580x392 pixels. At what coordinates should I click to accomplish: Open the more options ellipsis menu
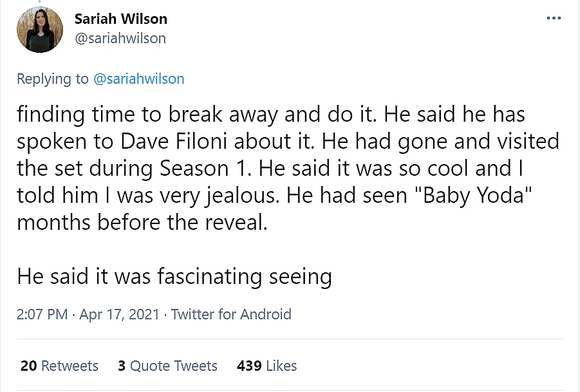point(554,18)
